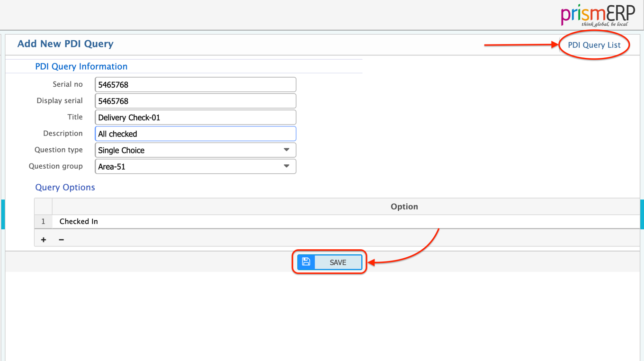
Task: Select row number 1 in options table
Action: (43, 221)
